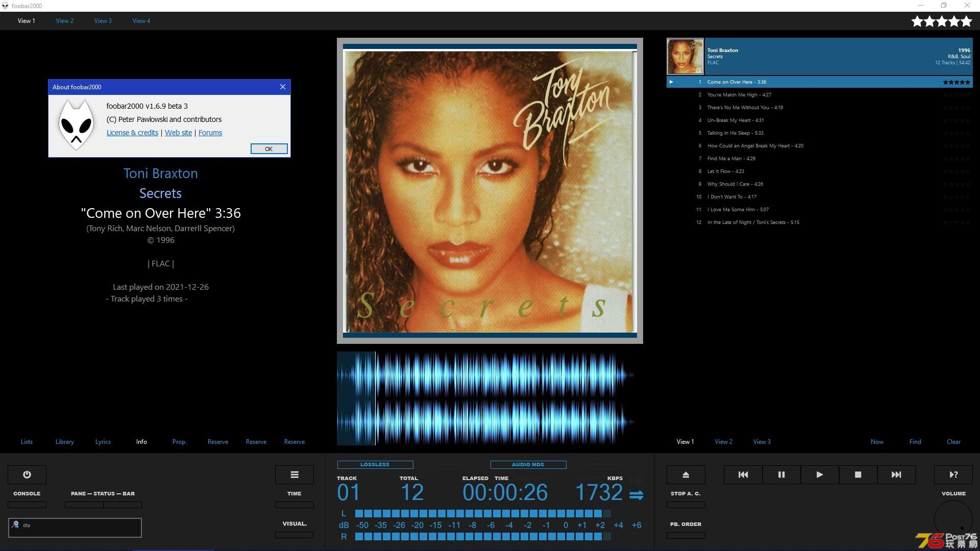Click the foobar2000 alien logo in About dialog

76,125
